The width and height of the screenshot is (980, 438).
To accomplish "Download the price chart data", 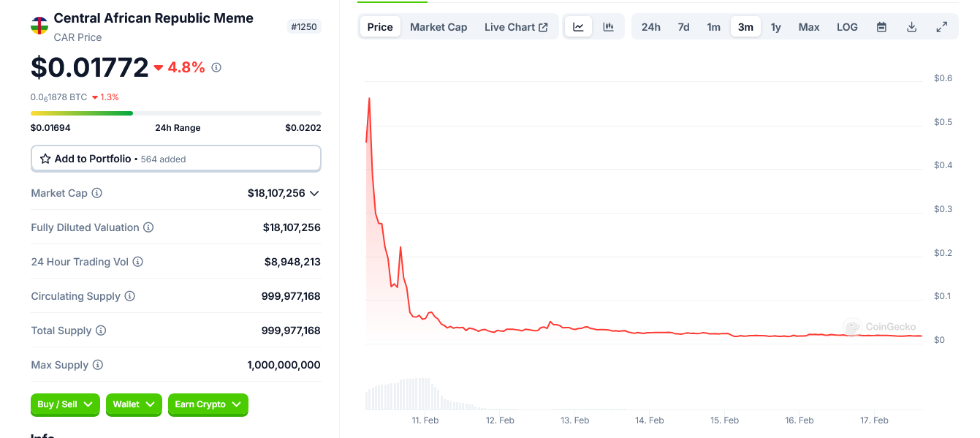I will [911, 26].
